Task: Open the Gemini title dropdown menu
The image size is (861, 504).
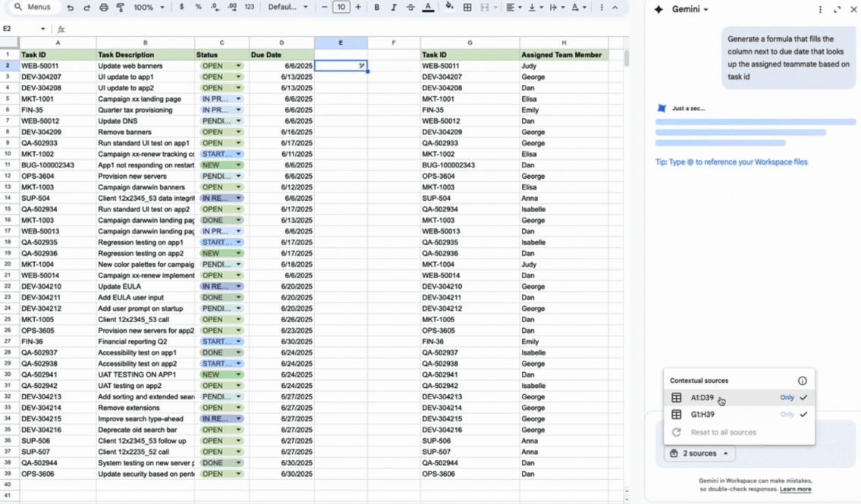Action: point(690,10)
